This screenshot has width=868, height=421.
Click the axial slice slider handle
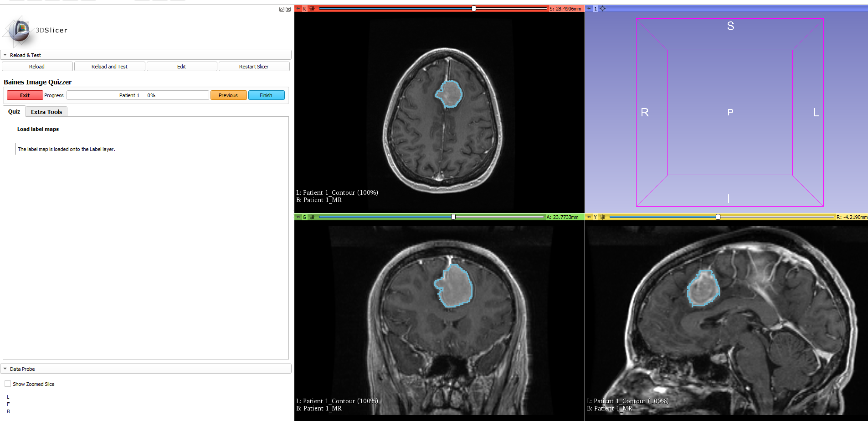tap(474, 8)
